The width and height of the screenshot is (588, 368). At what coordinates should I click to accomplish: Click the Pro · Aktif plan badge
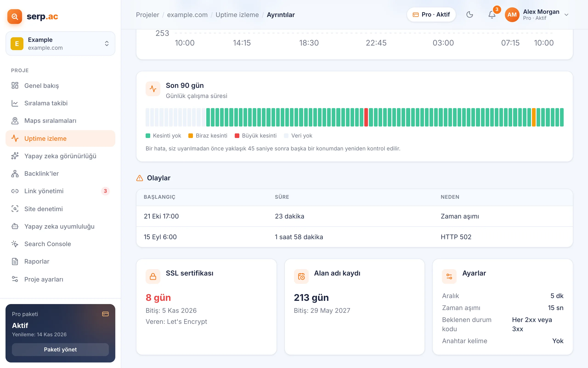coord(431,14)
